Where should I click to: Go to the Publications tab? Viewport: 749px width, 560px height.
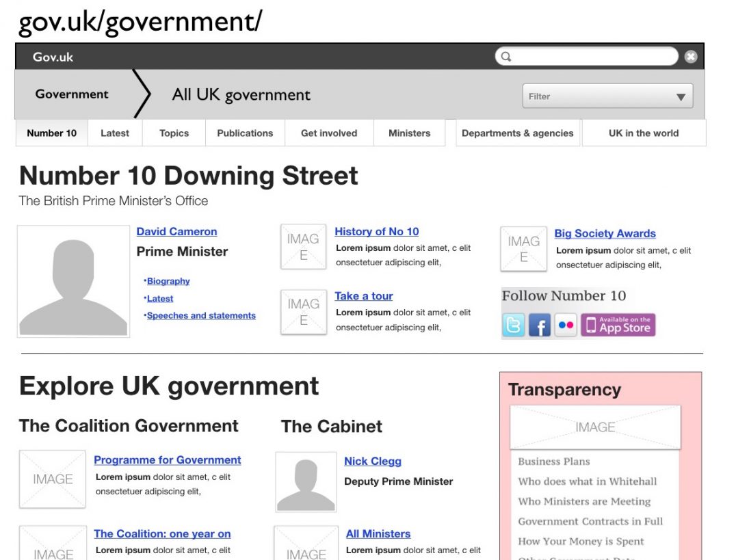pyautogui.click(x=245, y=133)
